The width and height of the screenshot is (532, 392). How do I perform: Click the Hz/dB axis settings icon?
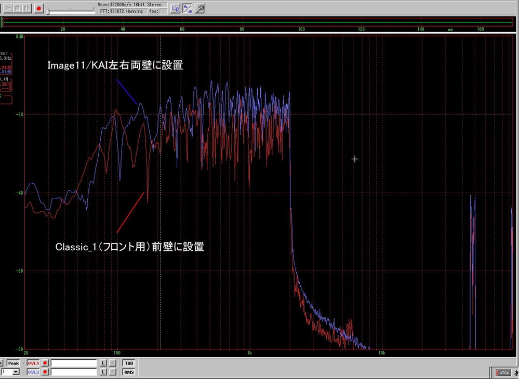[188, 8]
